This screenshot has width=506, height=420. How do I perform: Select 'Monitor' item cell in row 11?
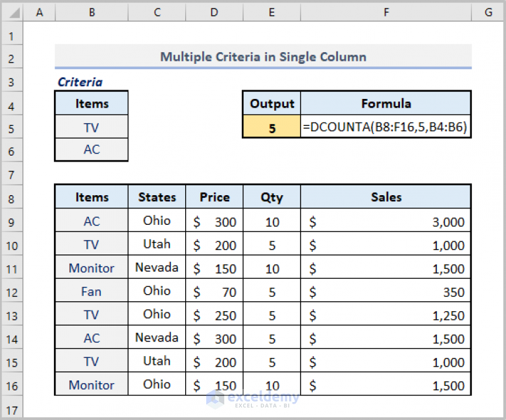[92, 267]
